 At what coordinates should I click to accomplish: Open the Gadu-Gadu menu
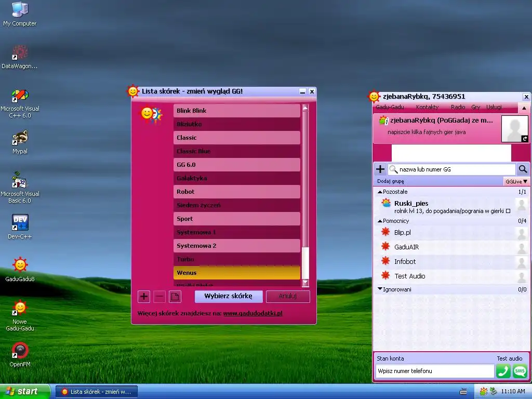coord(390,107)
